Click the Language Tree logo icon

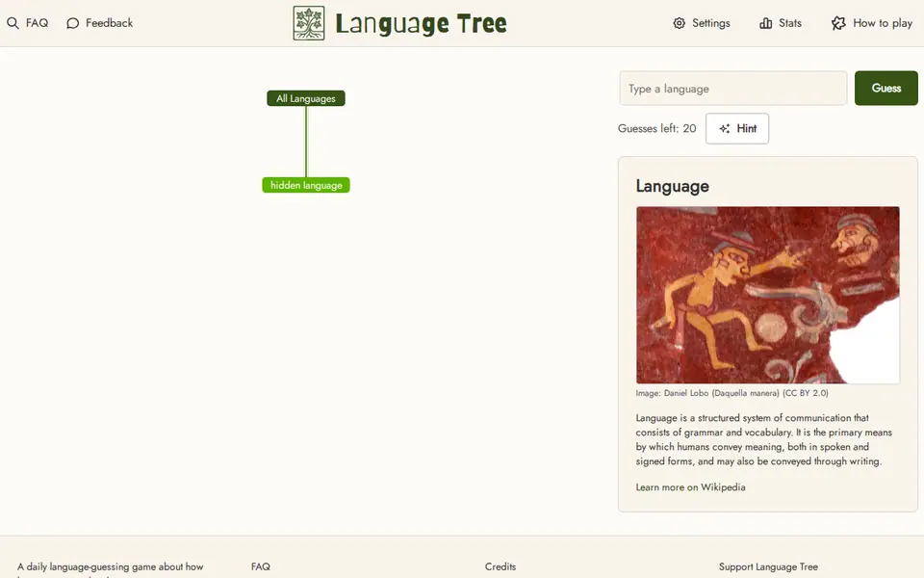[309, 23]
